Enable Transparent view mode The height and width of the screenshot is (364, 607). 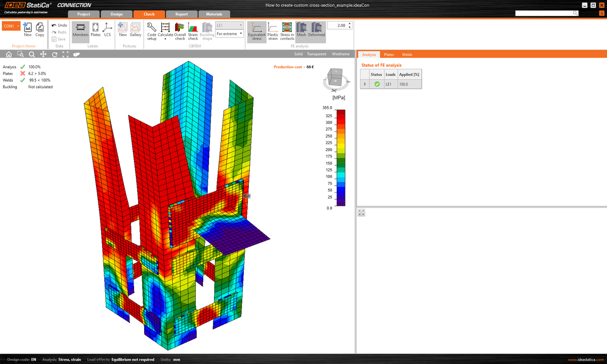pos(317,54)
